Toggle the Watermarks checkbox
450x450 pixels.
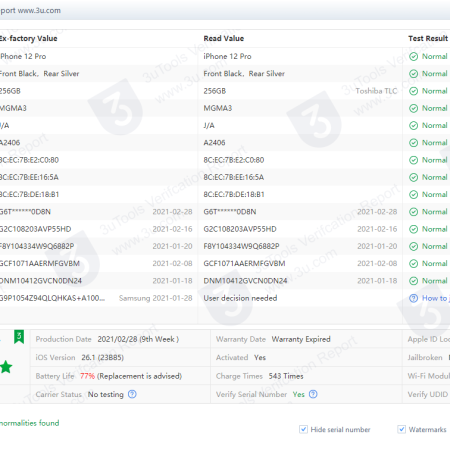(x=402, y=429)
